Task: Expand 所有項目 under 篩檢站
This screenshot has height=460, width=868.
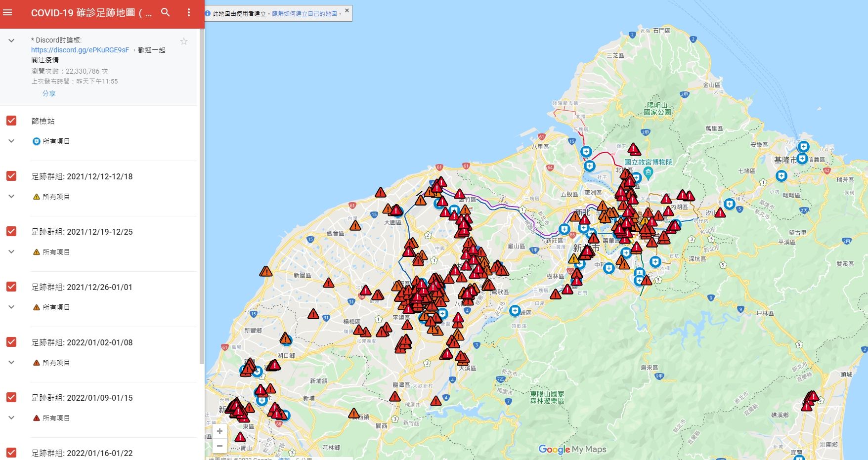Action: 11,141
